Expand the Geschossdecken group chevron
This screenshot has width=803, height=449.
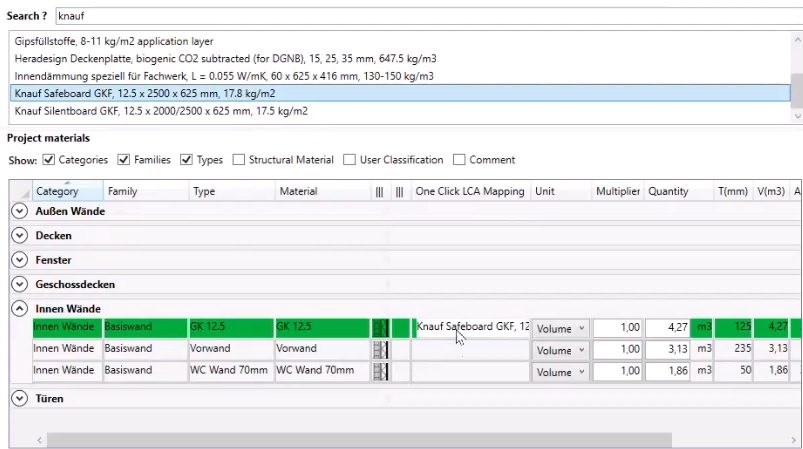point(19,284)
